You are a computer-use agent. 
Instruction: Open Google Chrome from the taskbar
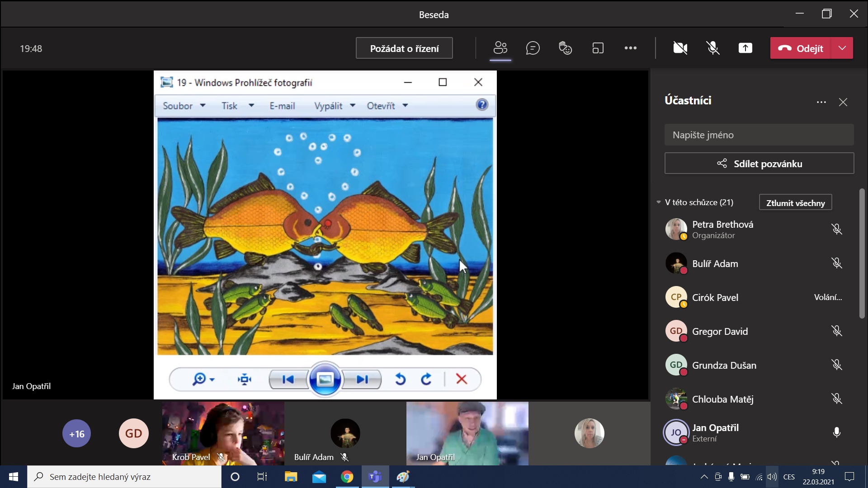point(347,477)
